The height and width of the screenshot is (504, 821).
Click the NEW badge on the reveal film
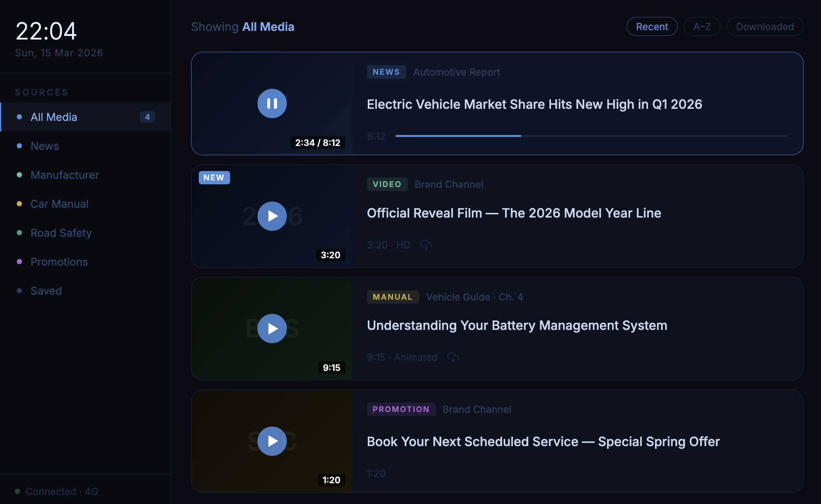tap(214, 177)
